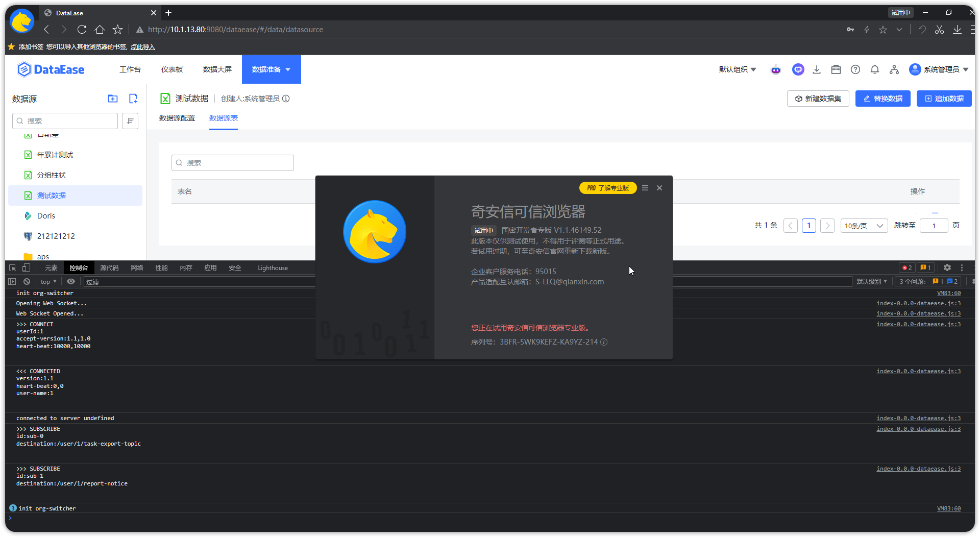
Task: Open the 默认级别 log level dropdown
Action: pyautogui.click(x=871, y=281)
